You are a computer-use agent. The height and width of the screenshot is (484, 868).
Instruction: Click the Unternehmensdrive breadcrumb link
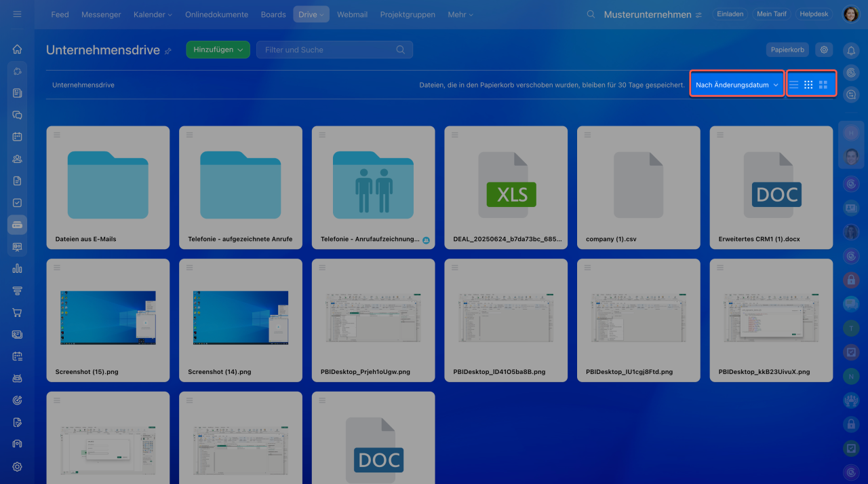pos(83,85)
